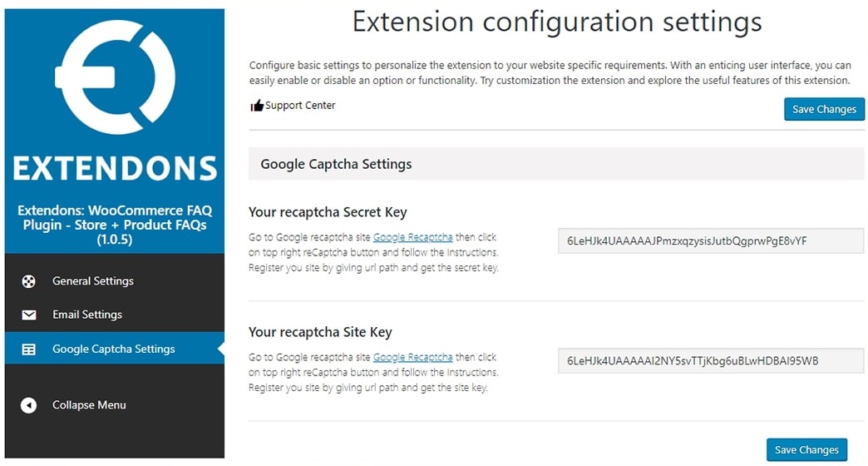Follow the Google Recaptcha link under Secret Key
Screen dimensions: 868x466
[413, 237]
